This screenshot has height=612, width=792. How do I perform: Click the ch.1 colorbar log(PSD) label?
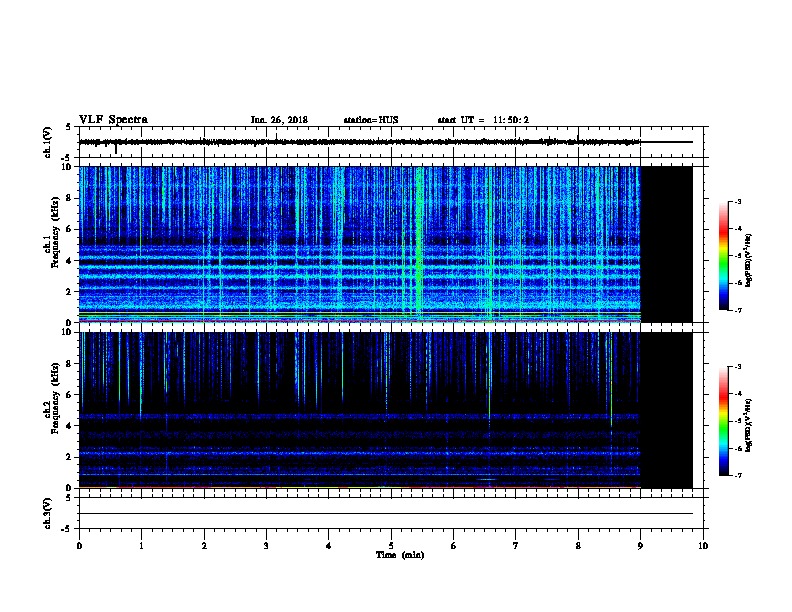click(x=748, y=260)
